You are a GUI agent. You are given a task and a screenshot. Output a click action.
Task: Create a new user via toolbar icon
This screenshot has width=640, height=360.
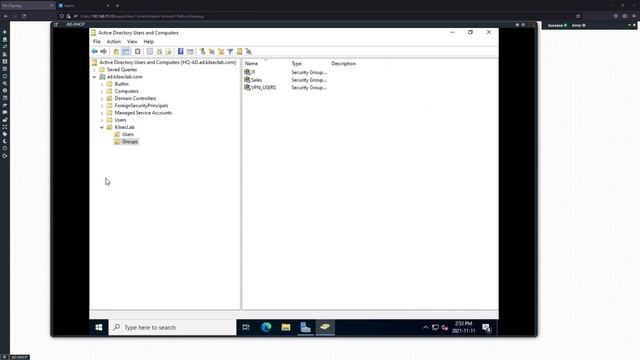coord(202,51)
